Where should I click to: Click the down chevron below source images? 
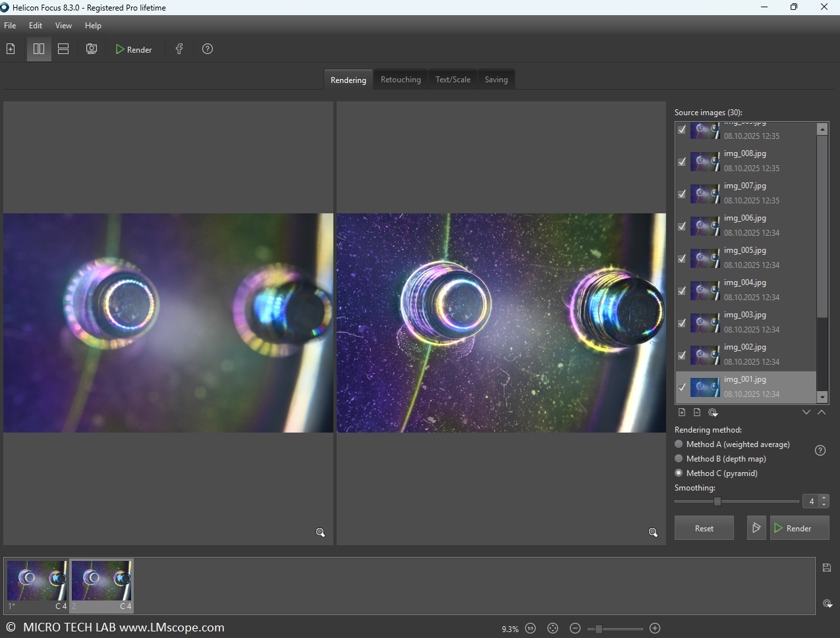pos(806,412)
